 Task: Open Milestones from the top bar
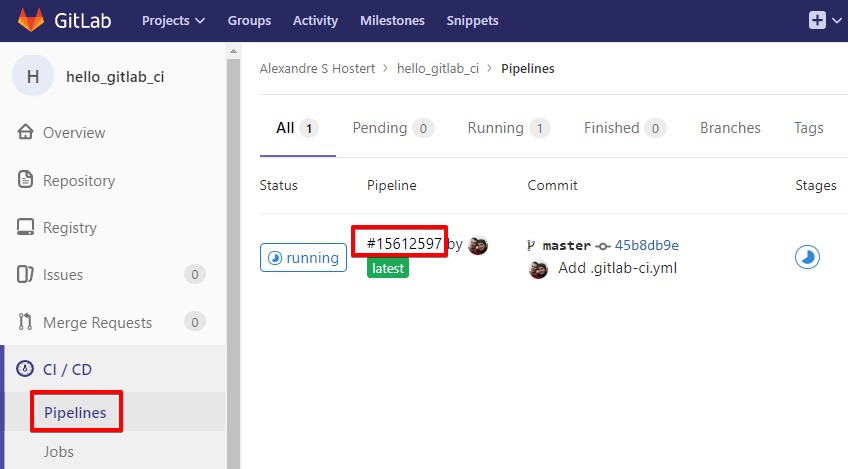[x=392, y=20]
